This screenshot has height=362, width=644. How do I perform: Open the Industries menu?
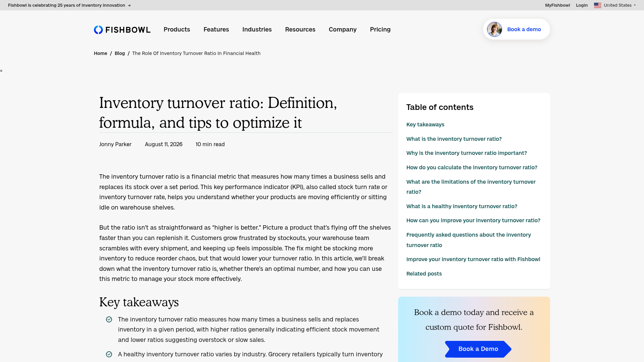[x=257, y=29]
